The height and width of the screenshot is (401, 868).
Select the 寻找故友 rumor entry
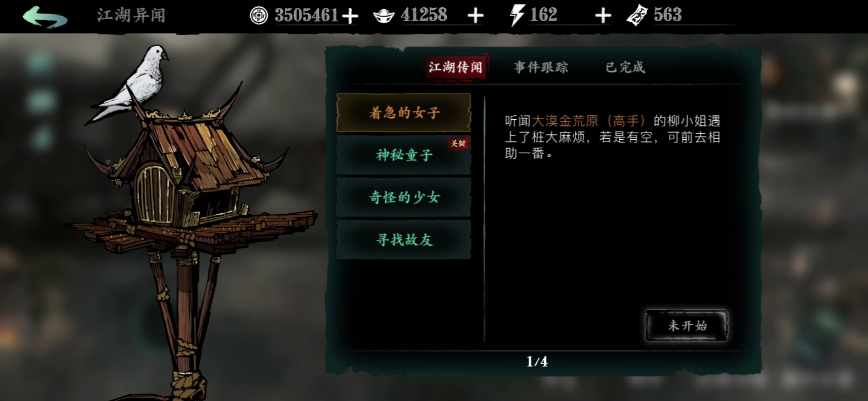pyautogui.click(x=404, y=239)
